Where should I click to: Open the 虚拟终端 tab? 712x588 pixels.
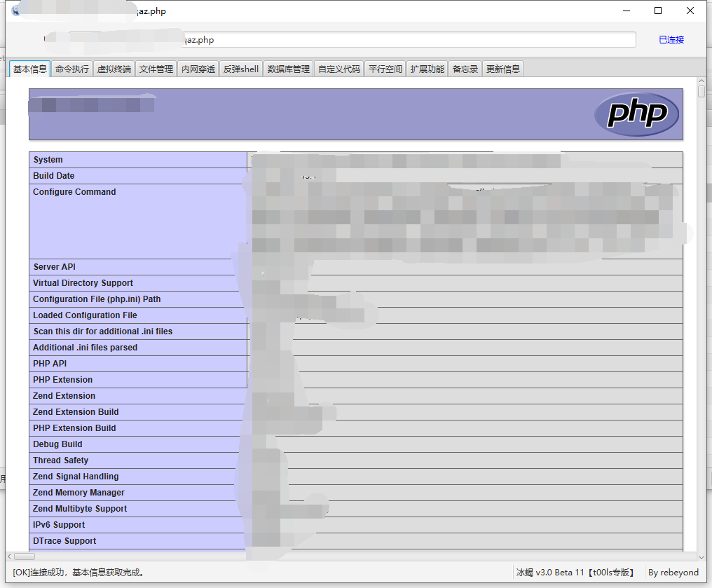click(x=114, y=68)
